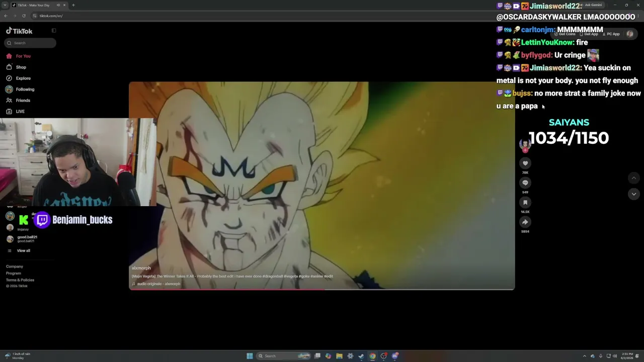Share the video with the arrow icon

click(525, 222)
